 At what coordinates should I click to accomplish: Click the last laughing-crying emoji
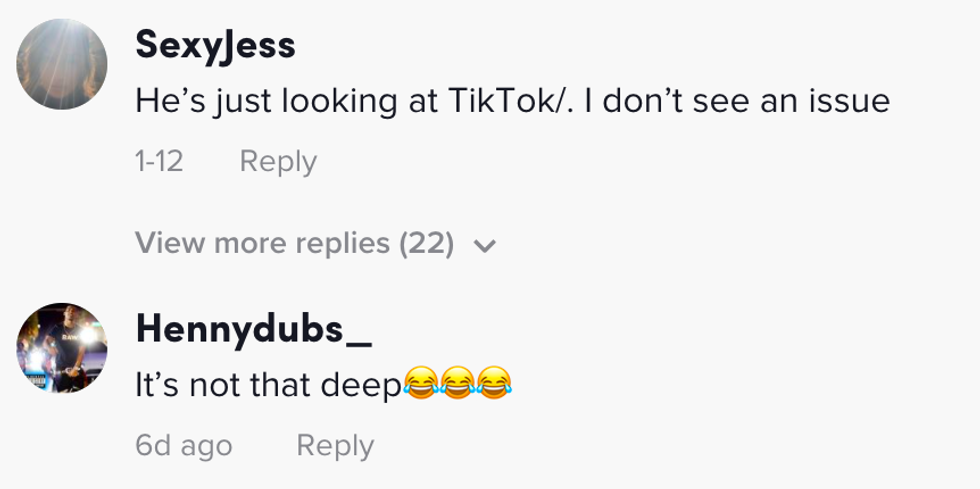coord(494,384)
